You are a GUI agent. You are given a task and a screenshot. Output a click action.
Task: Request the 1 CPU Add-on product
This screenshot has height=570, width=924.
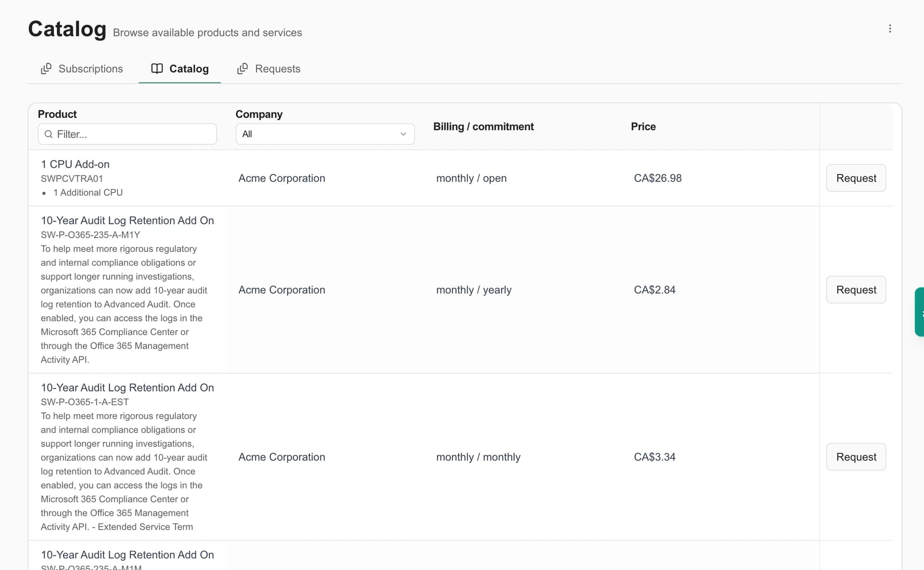(856, 178)
